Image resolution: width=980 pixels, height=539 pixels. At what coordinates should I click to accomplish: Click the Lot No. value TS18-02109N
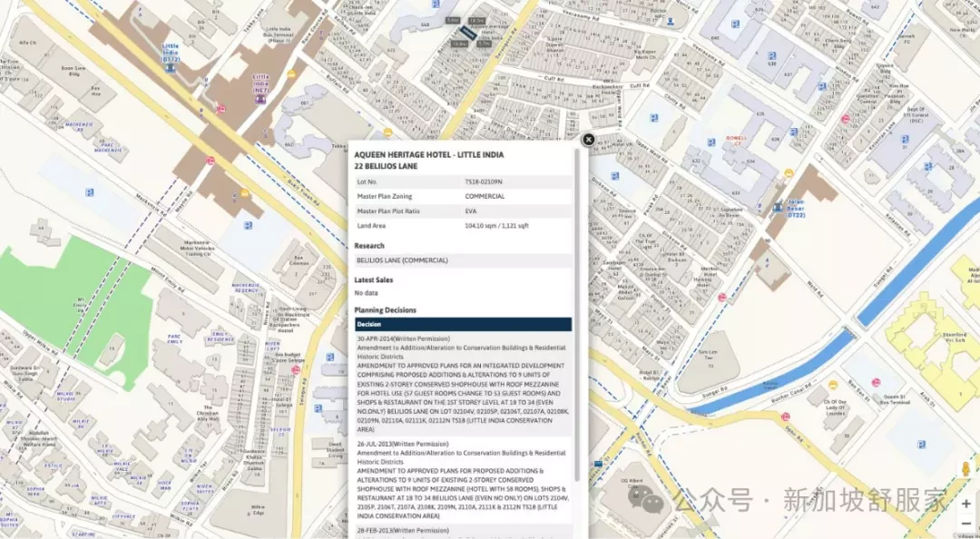coord(484,182)
